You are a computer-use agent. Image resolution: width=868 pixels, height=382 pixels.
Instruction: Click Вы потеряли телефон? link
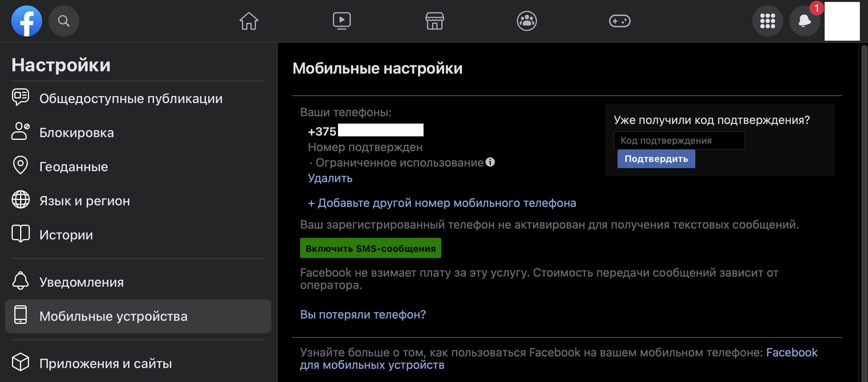click(x=363, y=315)
